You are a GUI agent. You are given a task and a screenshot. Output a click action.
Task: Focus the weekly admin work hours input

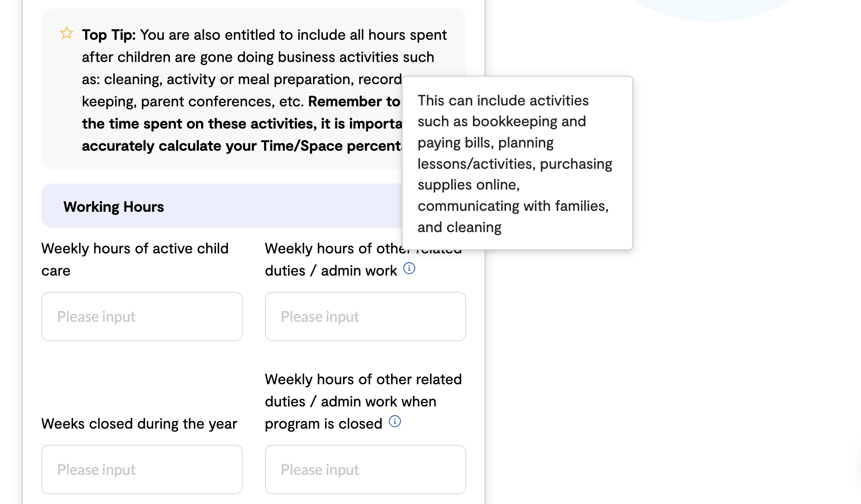(x=365, y=316)
